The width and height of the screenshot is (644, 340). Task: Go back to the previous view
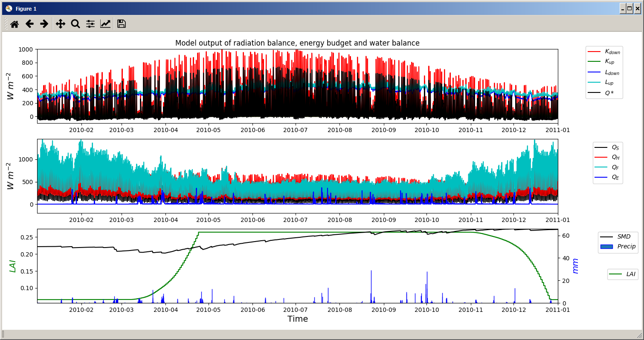pyautogui.click(x=29, y=24)
